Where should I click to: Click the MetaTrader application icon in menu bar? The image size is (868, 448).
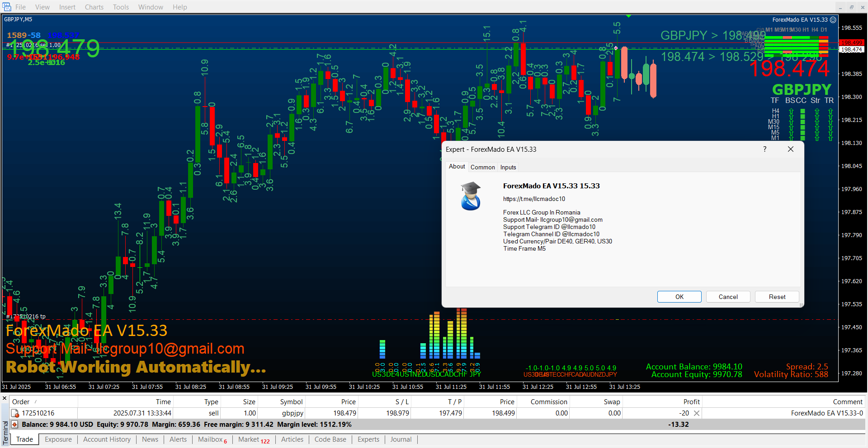[x=7, y=7]
